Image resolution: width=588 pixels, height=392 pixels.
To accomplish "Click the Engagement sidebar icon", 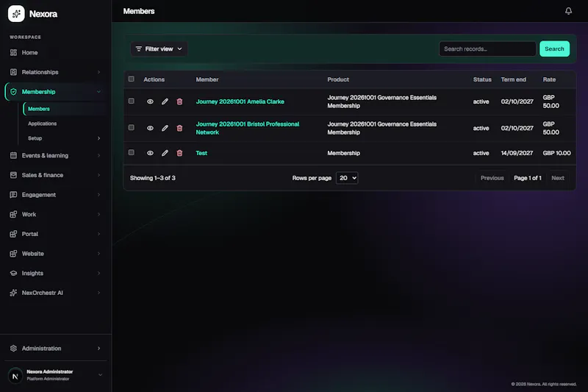I will tap(13, 195).
